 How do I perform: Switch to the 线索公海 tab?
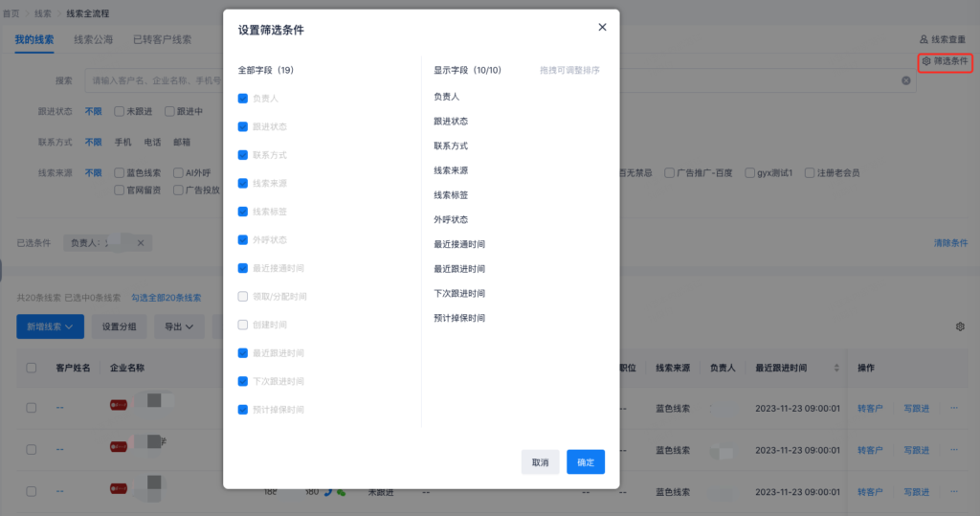(x=93, y=39)
